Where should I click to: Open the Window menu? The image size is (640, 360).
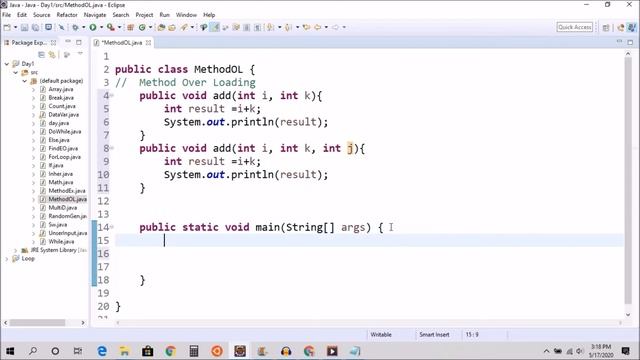186,15
